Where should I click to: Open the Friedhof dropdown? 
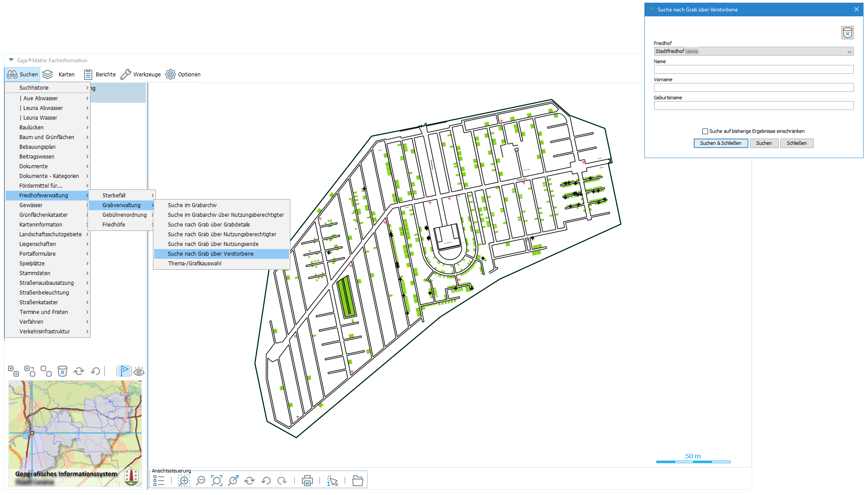click(x=849, y=52)
